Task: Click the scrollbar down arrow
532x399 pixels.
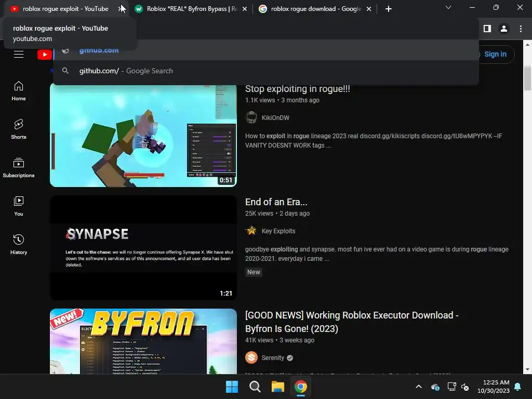Action: click(x=527, y=369)
